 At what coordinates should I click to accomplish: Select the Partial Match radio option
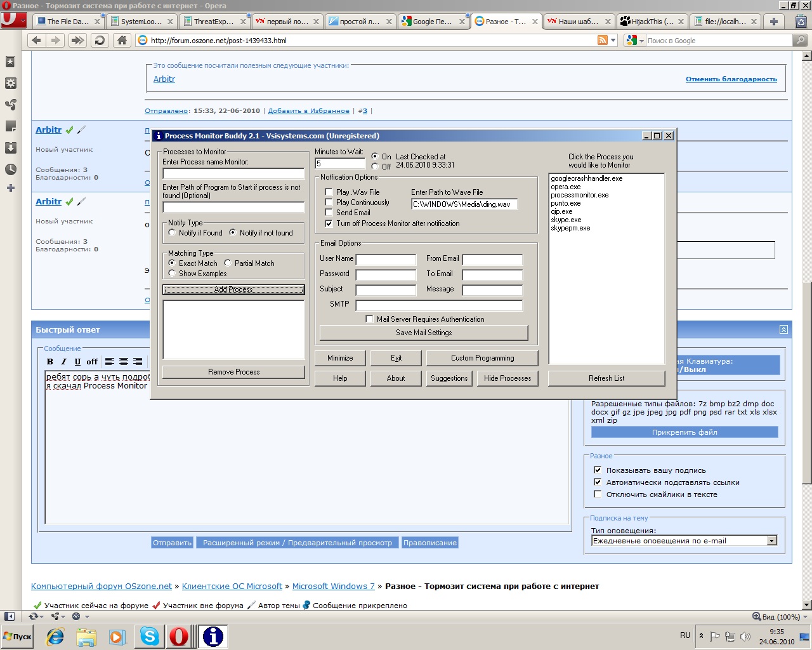pos(228,263)
